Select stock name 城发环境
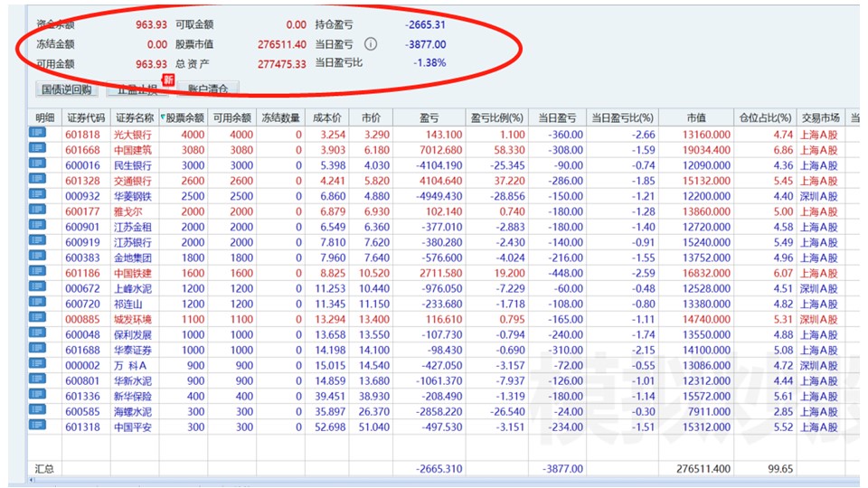868x488 pixels. coord(133,319)
